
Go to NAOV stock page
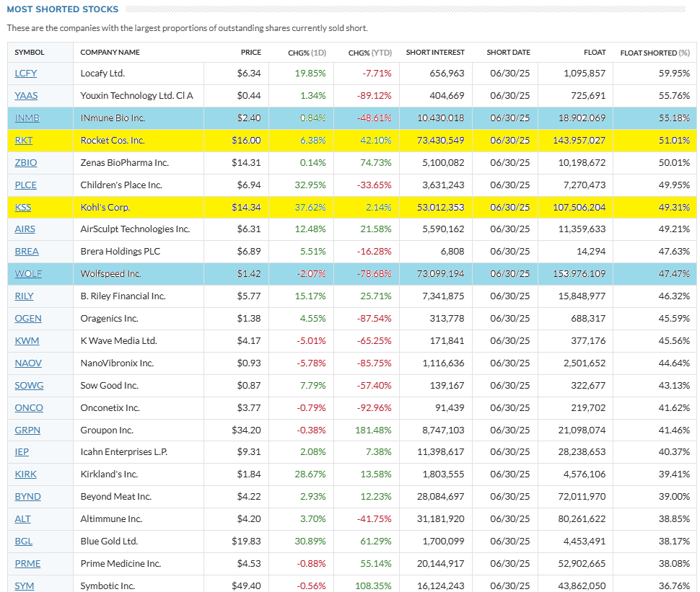(x=27, y=363)
